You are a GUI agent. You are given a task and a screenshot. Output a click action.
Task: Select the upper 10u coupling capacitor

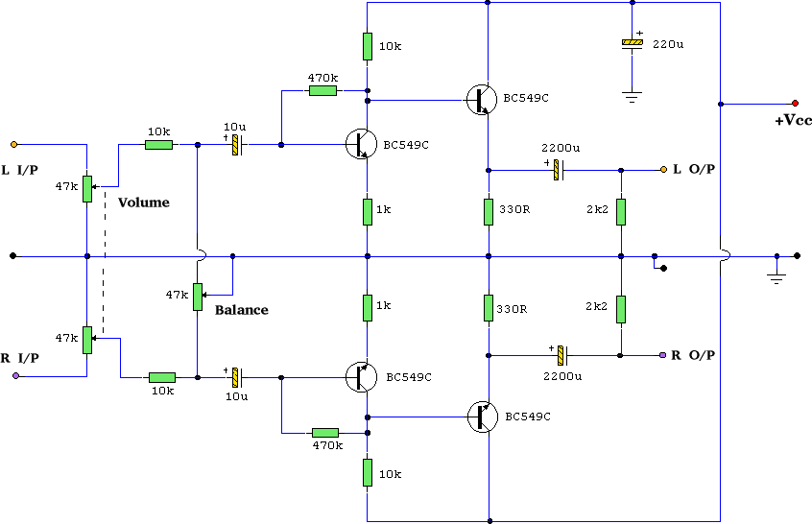pyautogui.click(x=236, y=145)
